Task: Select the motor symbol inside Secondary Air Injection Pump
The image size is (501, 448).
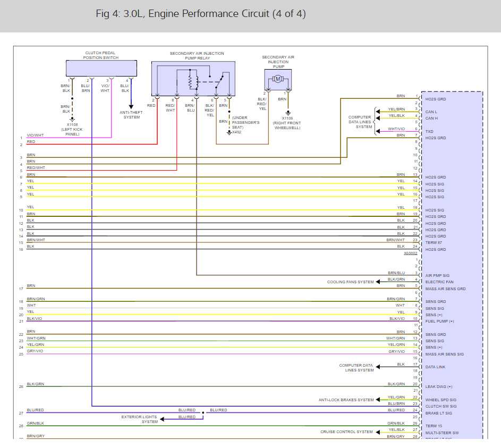Action: (278, 78)
